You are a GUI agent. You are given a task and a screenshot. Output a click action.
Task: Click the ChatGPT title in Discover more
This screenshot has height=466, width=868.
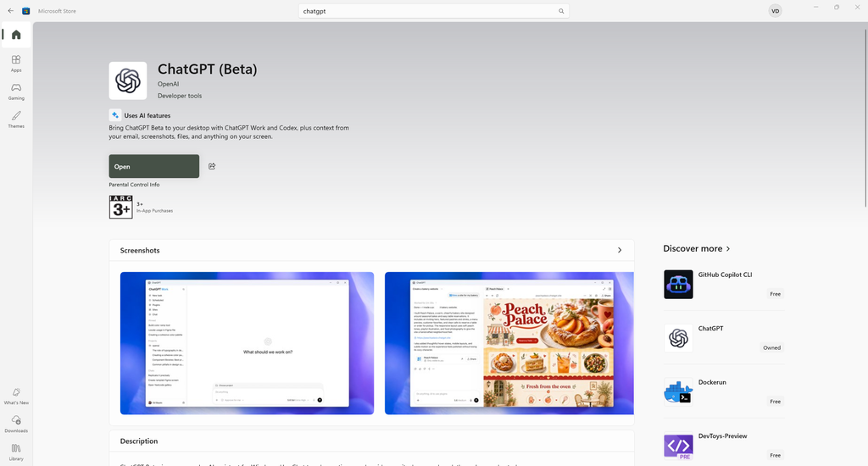point(711,328)
